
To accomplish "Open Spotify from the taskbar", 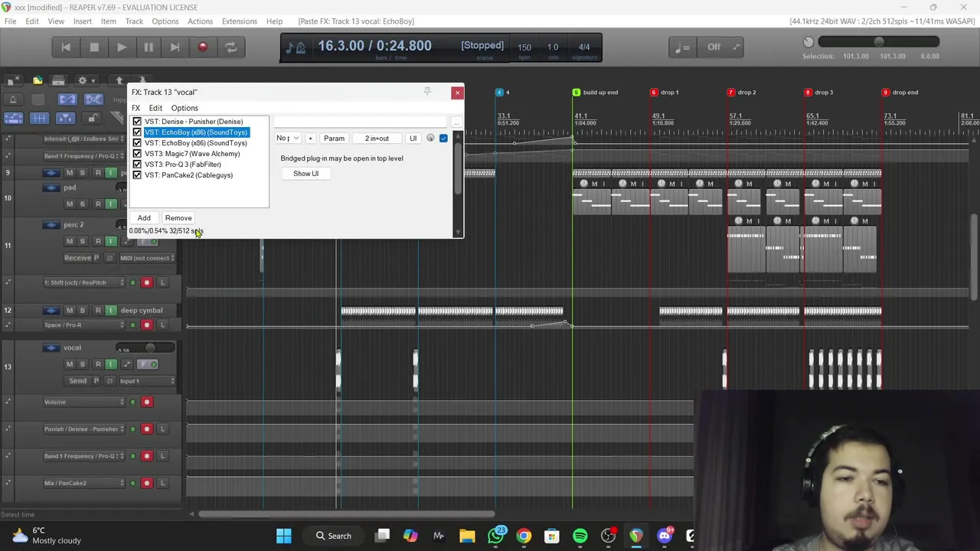I will coord(580,536).
